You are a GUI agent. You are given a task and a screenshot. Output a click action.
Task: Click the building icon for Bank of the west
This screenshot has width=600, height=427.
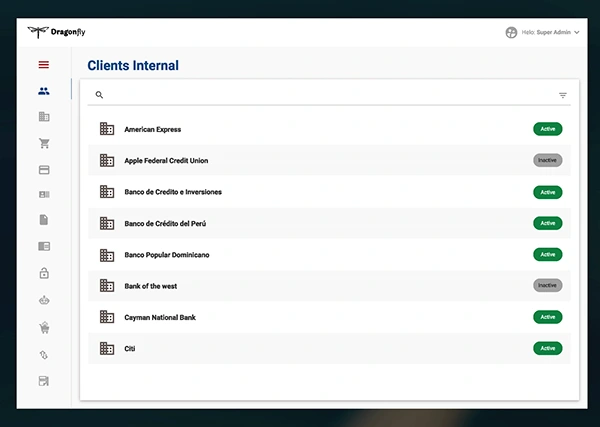pos(107,286)
